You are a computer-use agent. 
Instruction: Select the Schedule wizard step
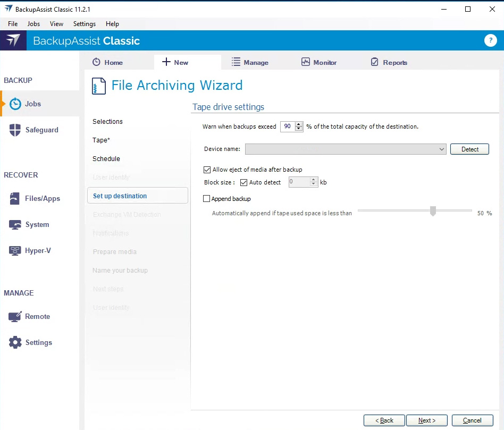(106, 159)
